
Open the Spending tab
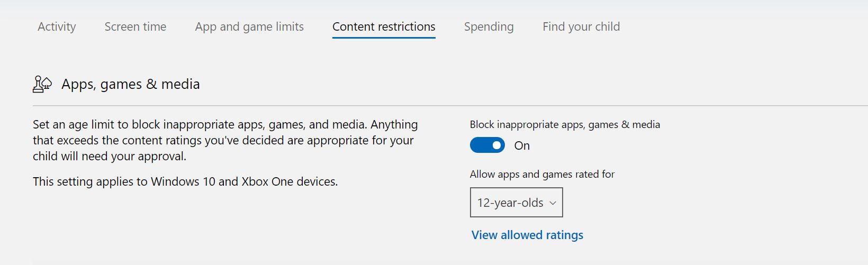pyautogui.click(x=489, y=26)
